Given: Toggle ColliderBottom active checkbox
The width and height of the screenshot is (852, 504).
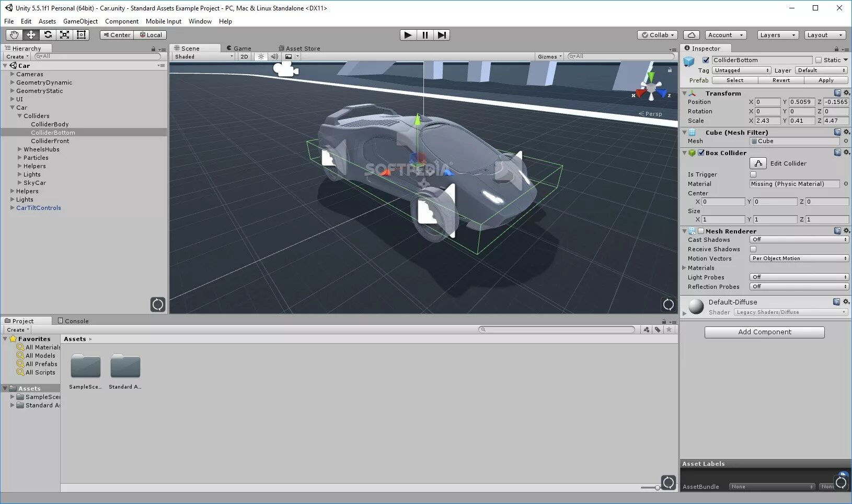Looking at the screenshot, I should point(706,60).
